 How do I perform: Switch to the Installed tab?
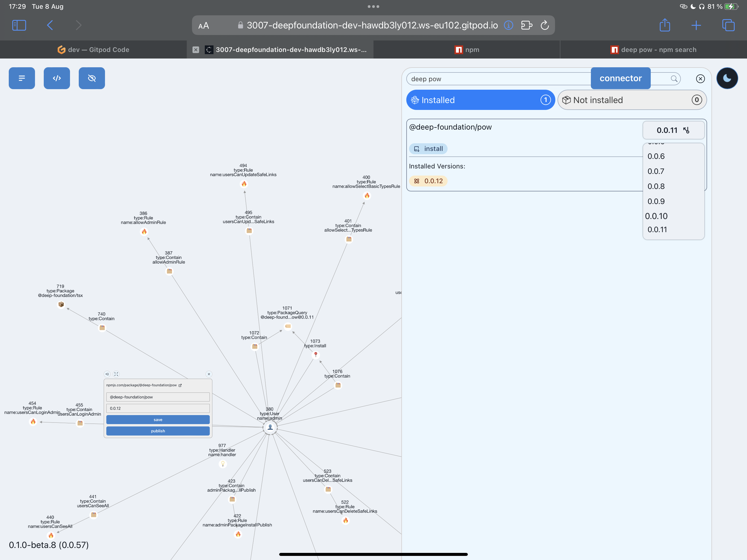480,100
